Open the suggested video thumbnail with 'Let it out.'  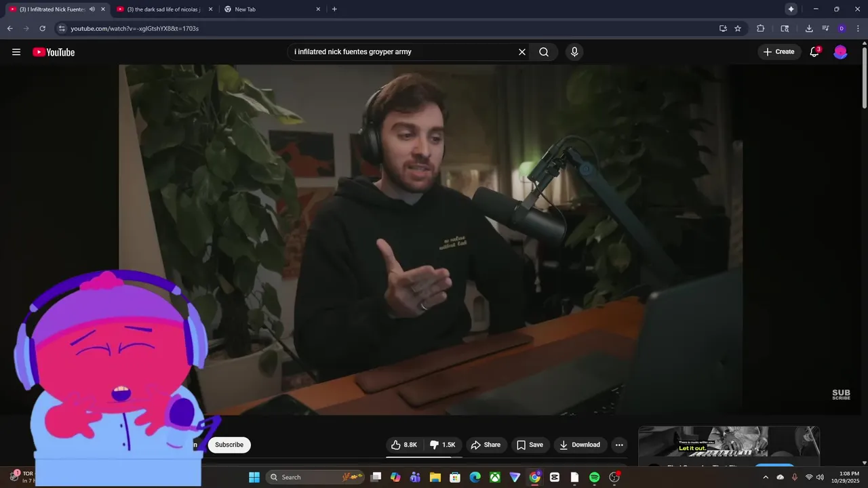coord(729,442)
